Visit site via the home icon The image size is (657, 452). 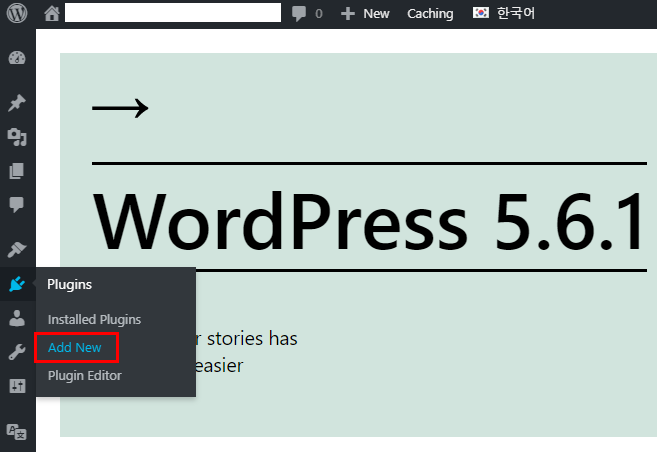click(x=52, y=13)
